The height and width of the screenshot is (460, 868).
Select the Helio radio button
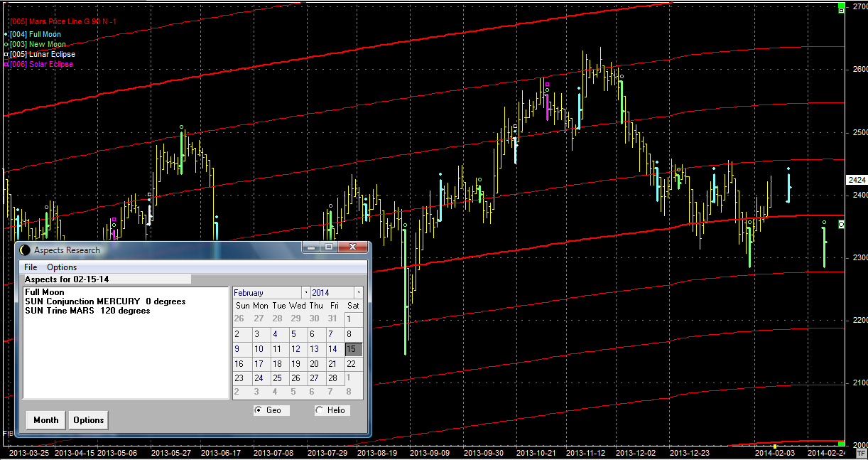pos(320,410)
